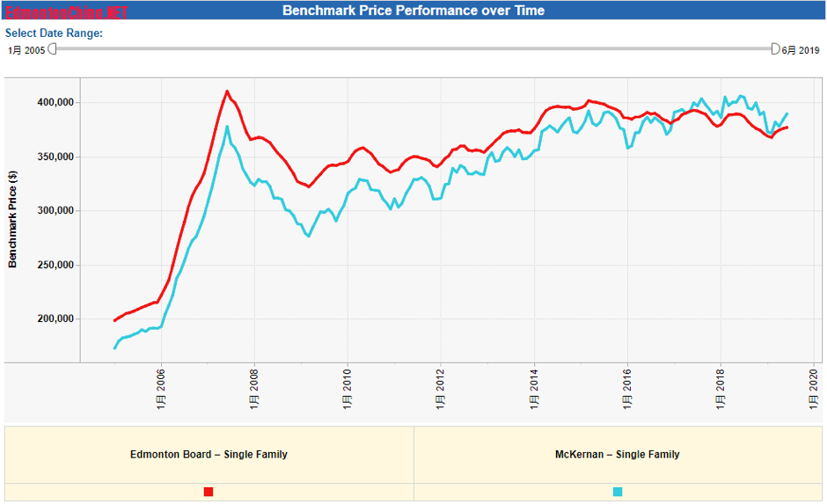Click the date range slider track

pyautogui.click(x=413, y=48)
